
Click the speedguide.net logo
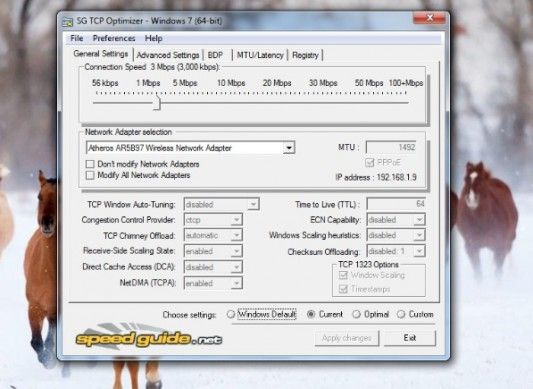point(149,337)
